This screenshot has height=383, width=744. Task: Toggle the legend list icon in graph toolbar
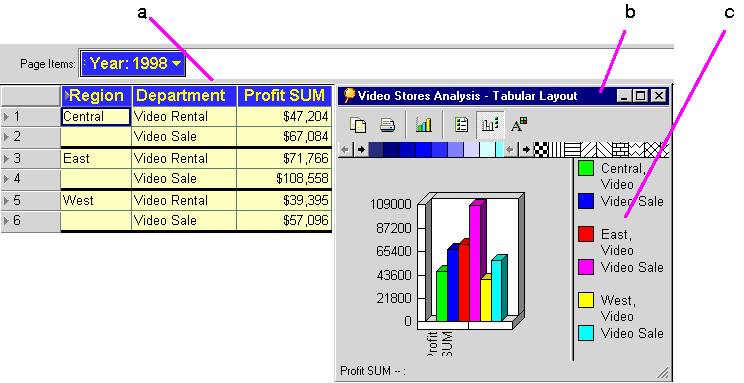click(x=461, y=125)
